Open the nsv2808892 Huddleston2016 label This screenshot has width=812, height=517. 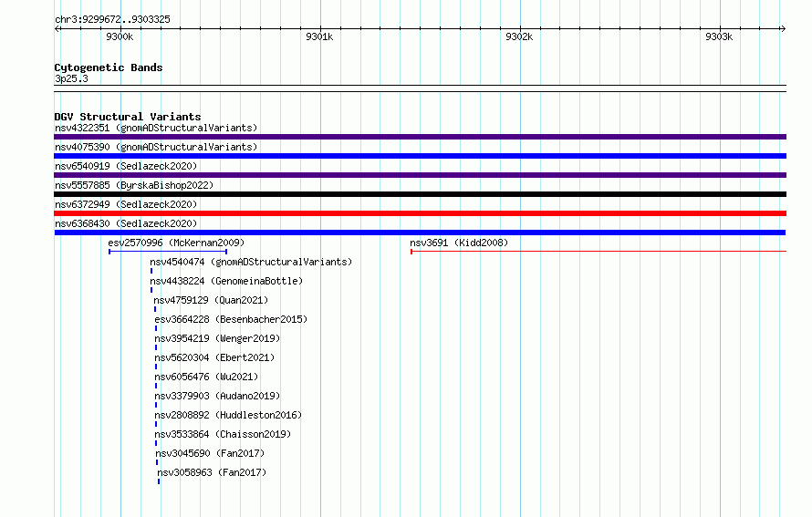pos(228,415)
